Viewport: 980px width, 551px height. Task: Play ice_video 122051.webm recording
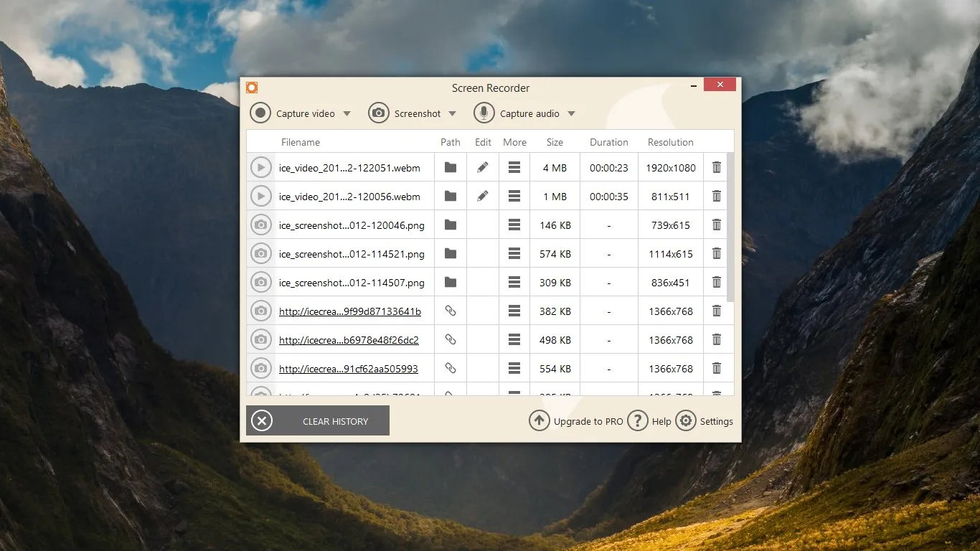tap(261, 168)
